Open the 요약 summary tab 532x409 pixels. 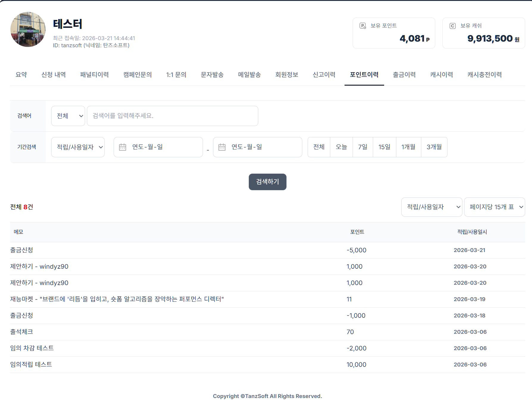click(x=21, y=75)
